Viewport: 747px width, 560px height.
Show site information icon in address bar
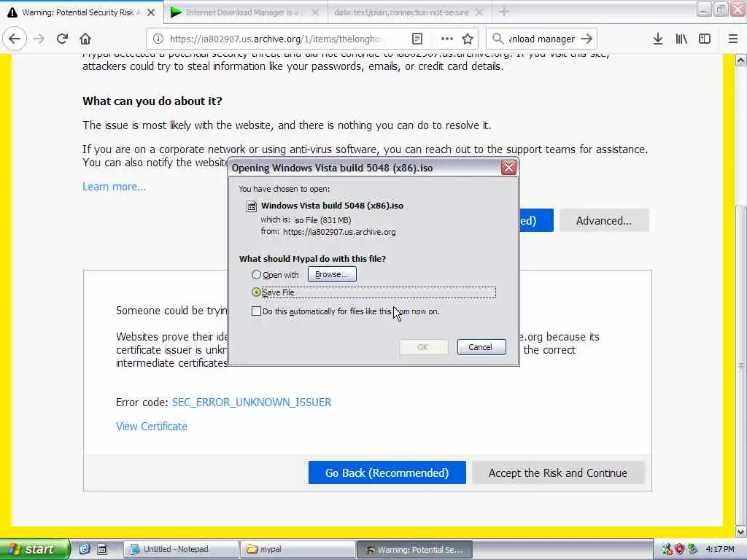(158, 39)
